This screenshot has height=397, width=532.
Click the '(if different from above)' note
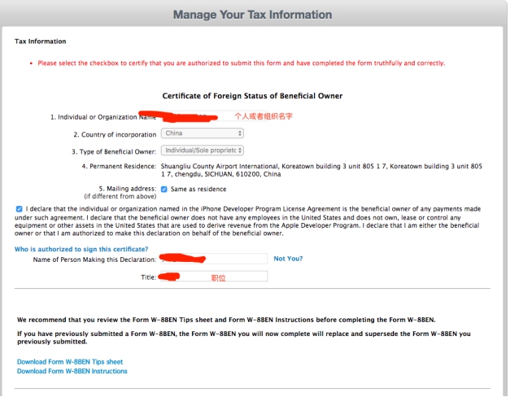point(120,196)
